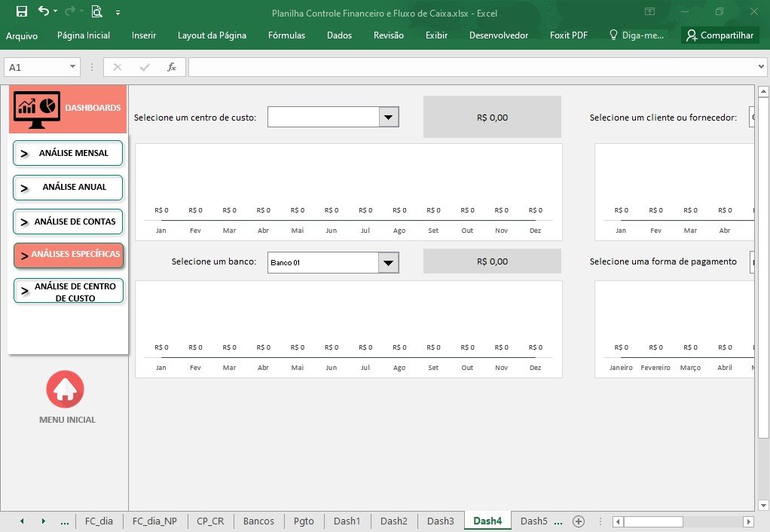Open Print Preview icon in quick toolbar

96,11
